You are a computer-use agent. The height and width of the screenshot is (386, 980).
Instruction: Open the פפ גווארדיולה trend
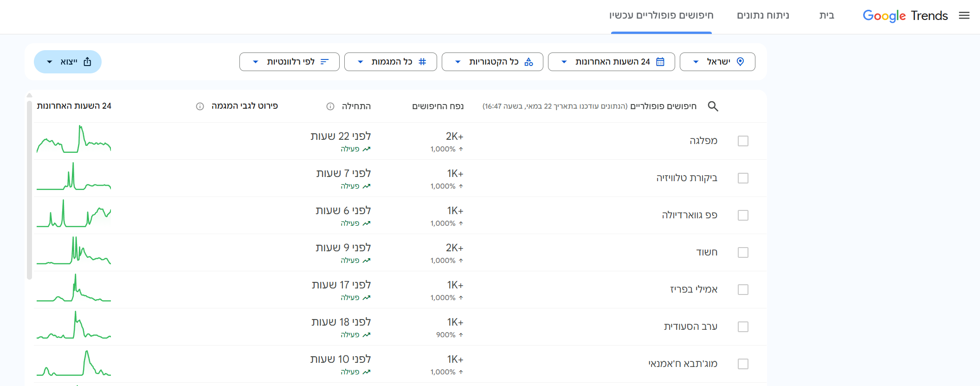(690, 215)
